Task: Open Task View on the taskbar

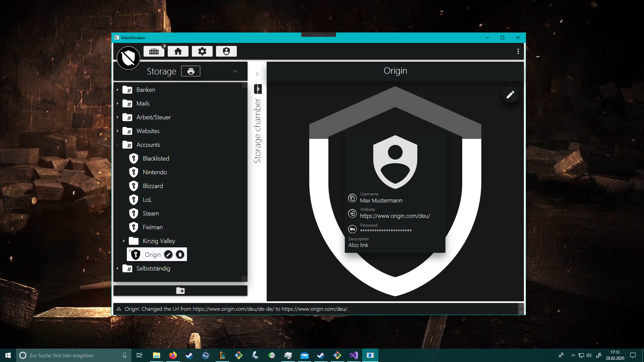Action: (140, 355)
